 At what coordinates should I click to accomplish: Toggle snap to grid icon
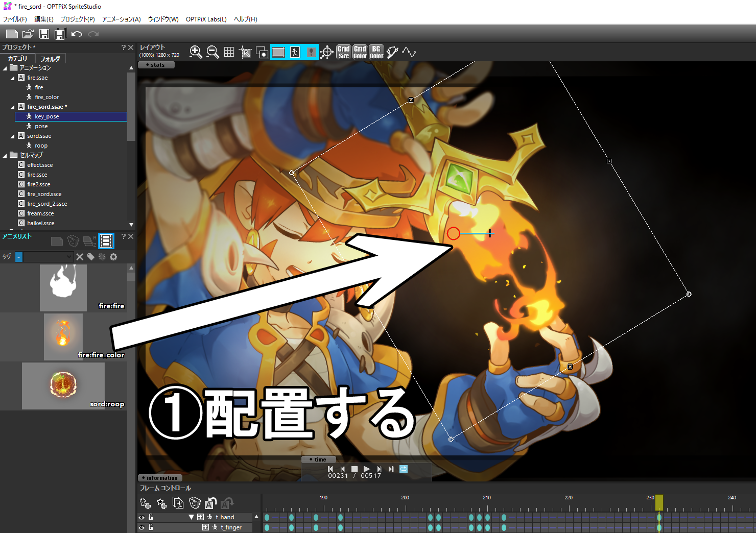[x=246, y=52]
